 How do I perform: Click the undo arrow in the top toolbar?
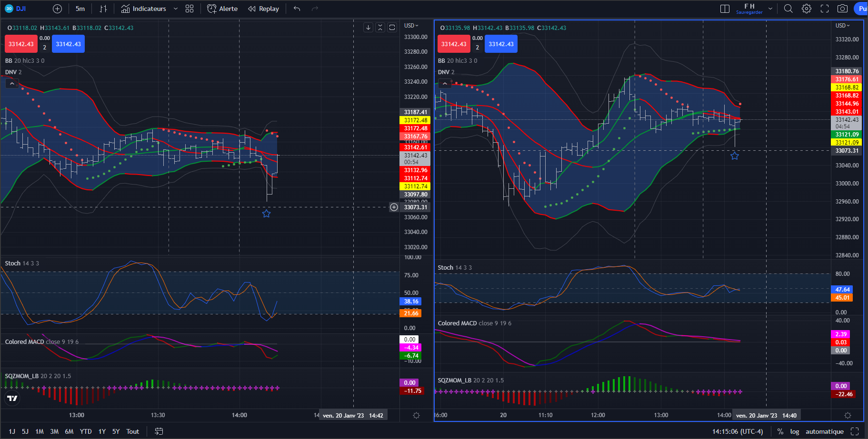[297, 9]
